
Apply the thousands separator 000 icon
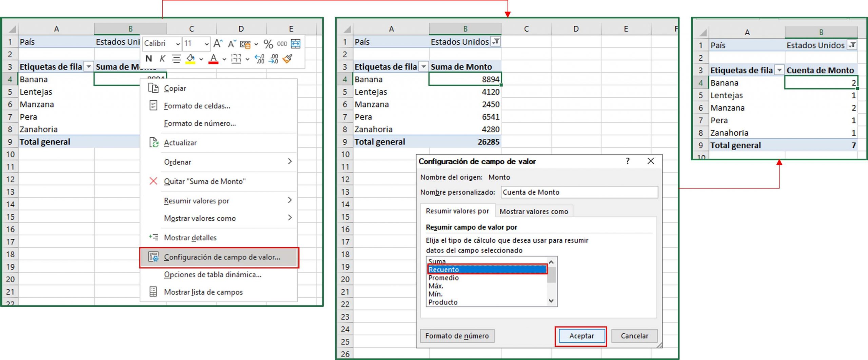[281, 44]
